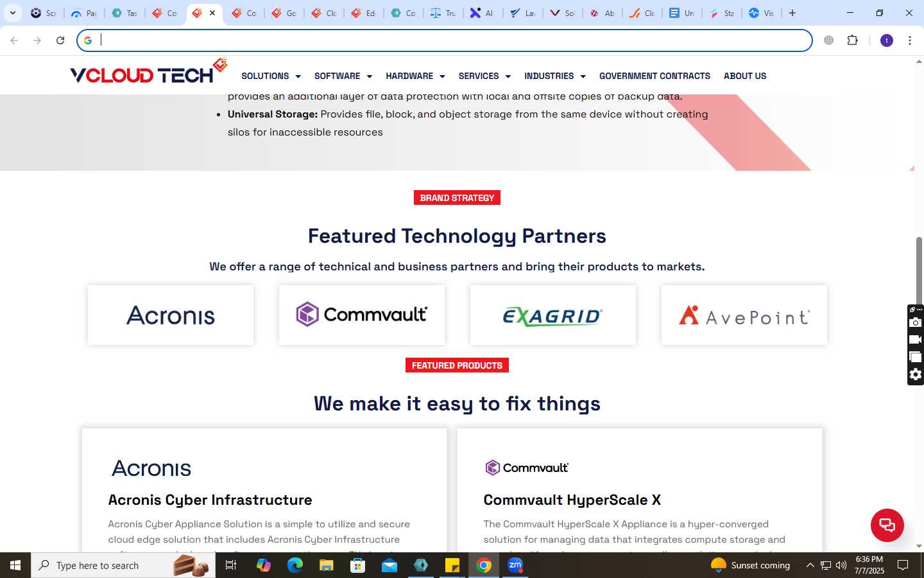Click 'Featured Technology Partners' heading

tap(457, 236)
